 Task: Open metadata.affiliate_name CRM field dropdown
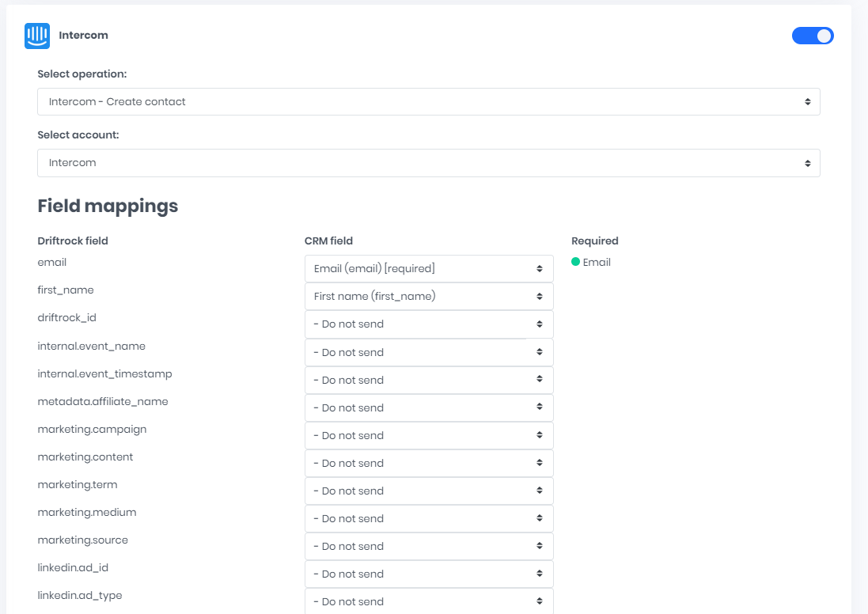[x=428, y=408]
